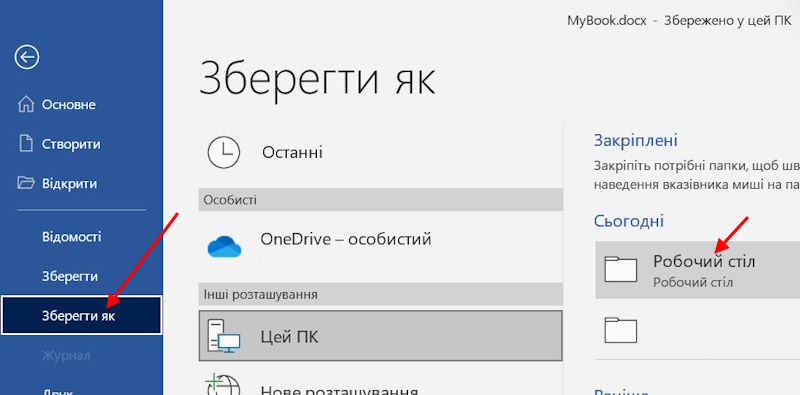Click the MyBook.docx title text
The height and width of the screenshot is (395, 800).
[607, 21]
